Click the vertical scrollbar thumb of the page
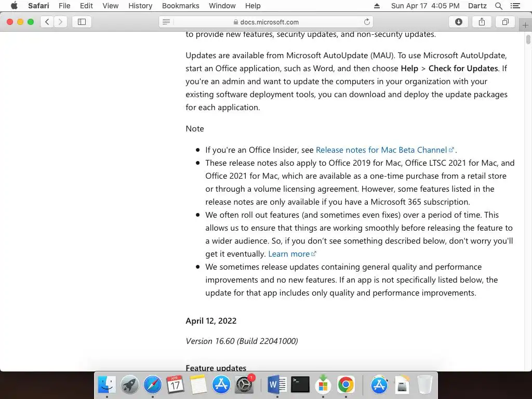 pyautogui.click(x=528, y=39)
